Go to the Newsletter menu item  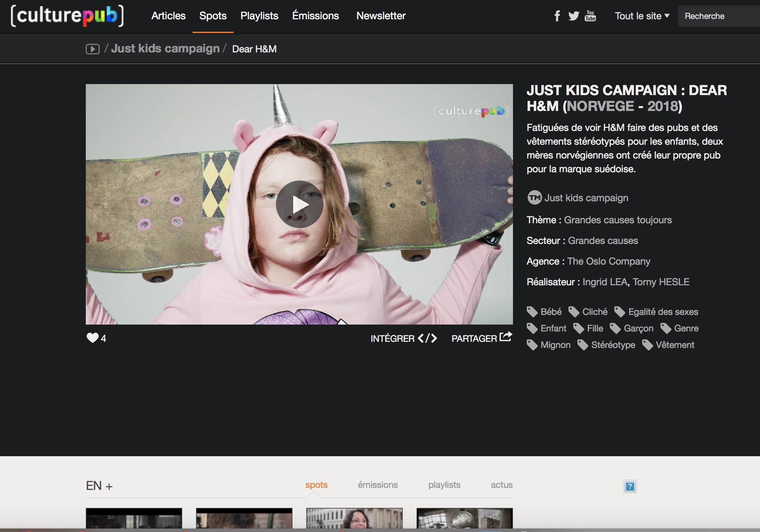(381, 16)
